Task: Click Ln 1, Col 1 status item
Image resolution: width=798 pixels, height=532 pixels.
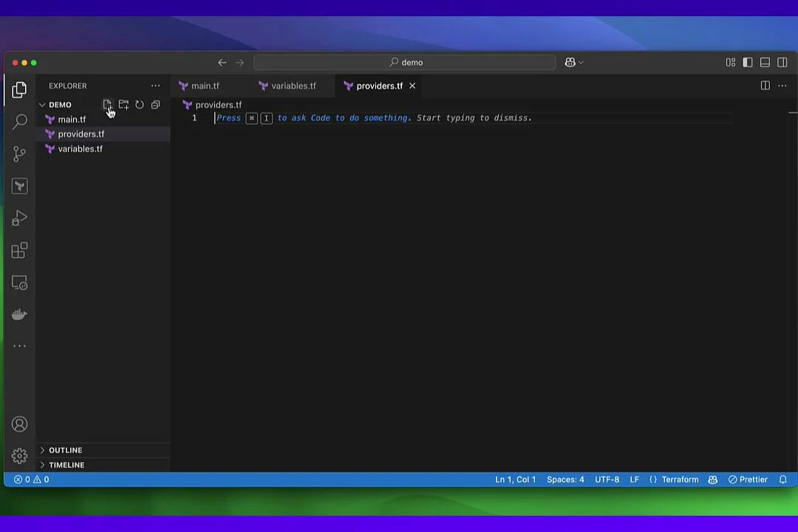Action: coord(516,480)
